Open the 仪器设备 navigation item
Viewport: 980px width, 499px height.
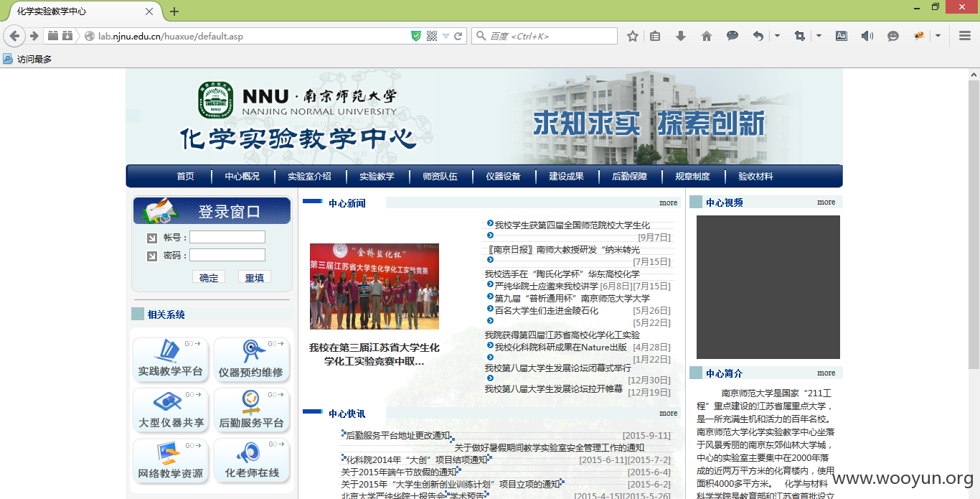(x=504, y=177)
